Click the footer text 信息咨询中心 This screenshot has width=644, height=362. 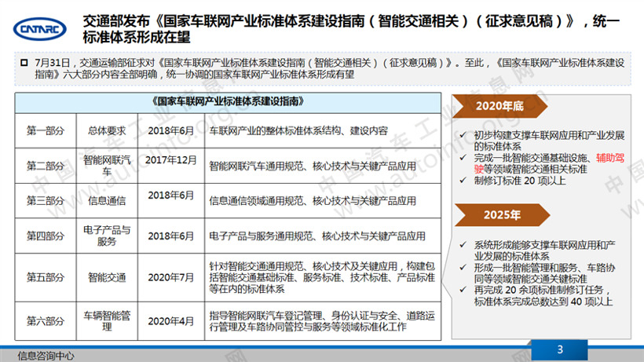pos(46,356)
